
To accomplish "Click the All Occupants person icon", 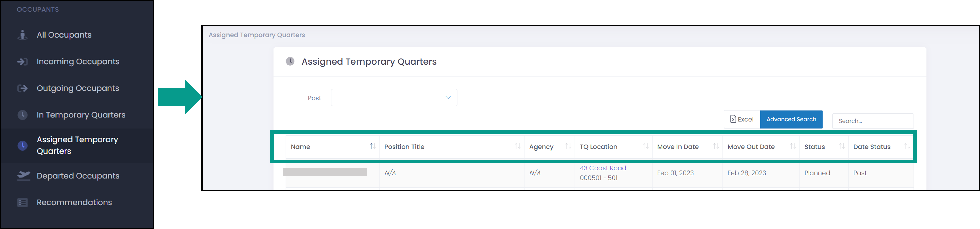I will point(22,35).
